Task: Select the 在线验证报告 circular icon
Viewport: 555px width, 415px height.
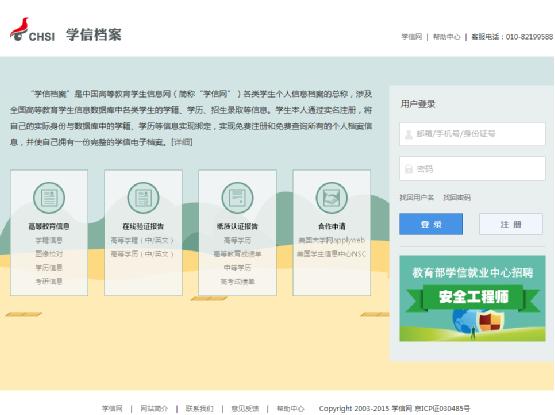Action: point(143,198)
